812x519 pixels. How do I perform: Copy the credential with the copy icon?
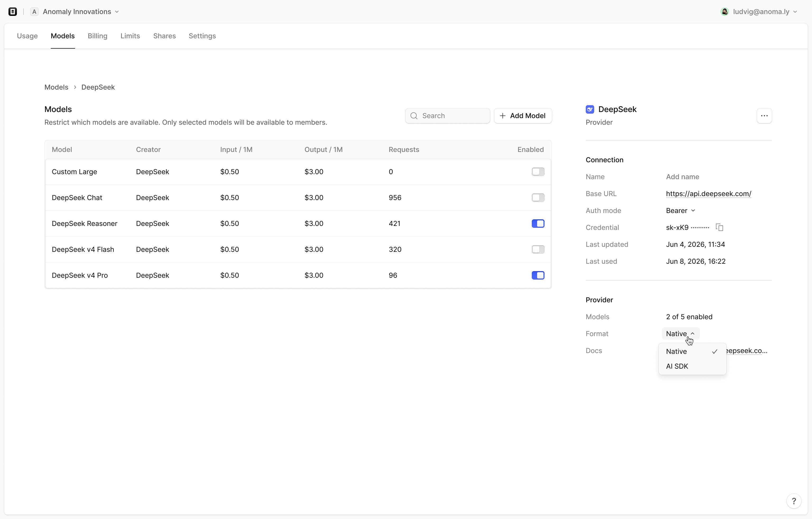coord(719,227)
